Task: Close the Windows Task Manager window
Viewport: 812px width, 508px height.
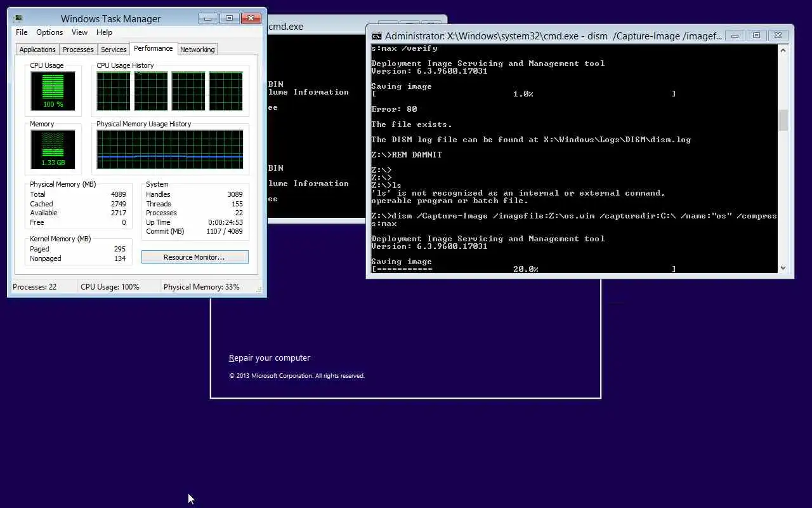Action: click(251, 18)
